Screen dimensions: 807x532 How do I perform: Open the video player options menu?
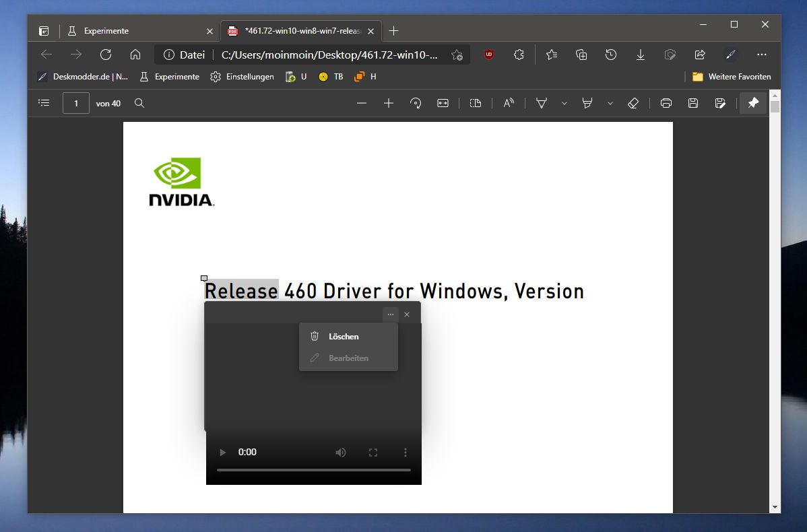[x=406, y=453]
